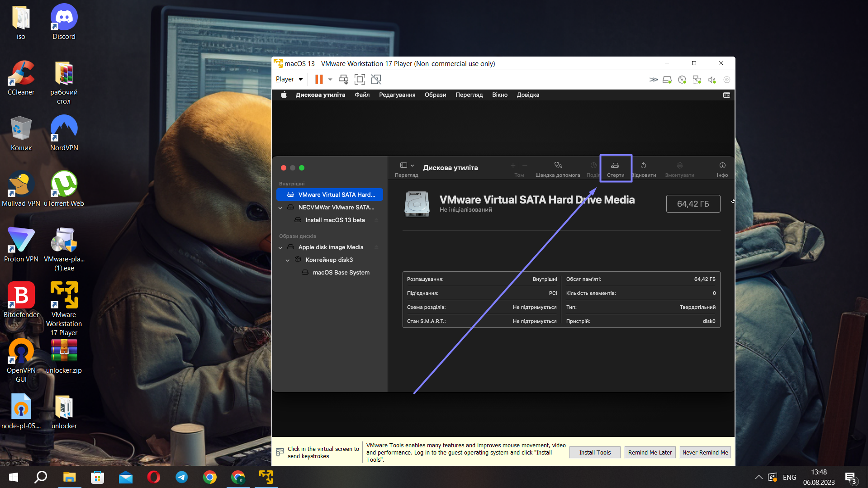Image resolution: width=868 pixels, height=488 pixels.
Task: Collapse the Apple disk image Media tree
Action: 280,247
